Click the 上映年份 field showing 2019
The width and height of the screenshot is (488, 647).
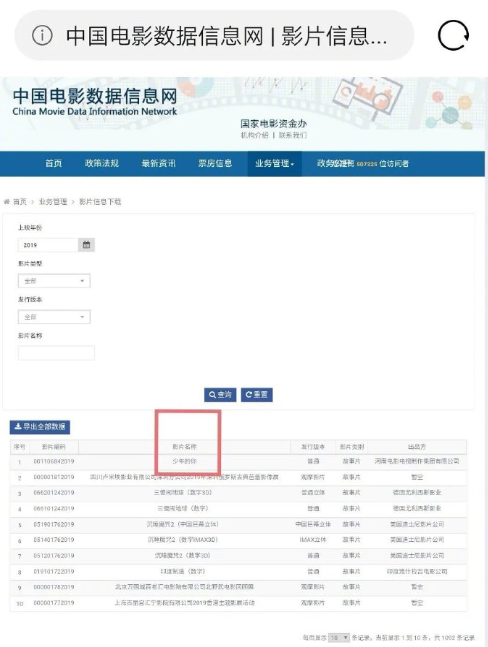48,245
